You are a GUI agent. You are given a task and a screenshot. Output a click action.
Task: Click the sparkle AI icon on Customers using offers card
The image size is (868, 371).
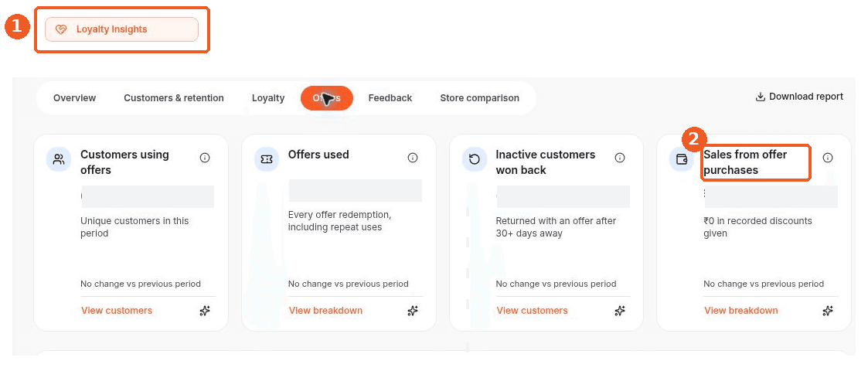(x=205, y=311)
